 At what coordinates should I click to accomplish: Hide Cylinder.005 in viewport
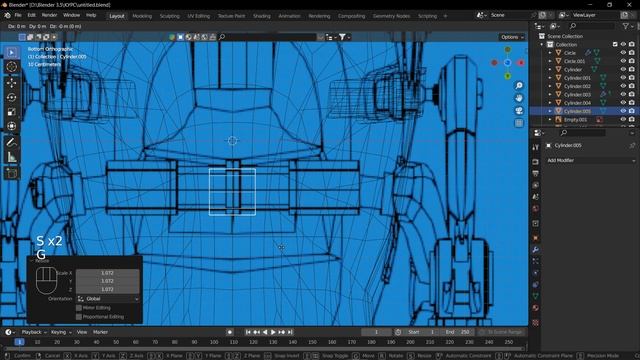tap(623, 111)
